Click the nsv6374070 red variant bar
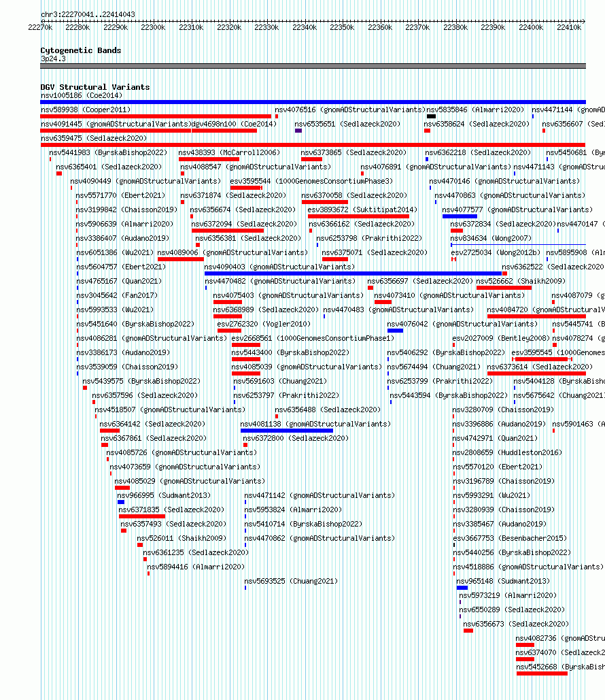 pos(525,659)
